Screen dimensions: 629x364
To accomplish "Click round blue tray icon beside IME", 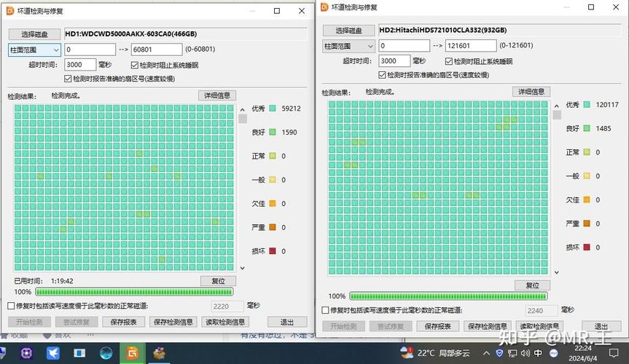I will point(554,353).
